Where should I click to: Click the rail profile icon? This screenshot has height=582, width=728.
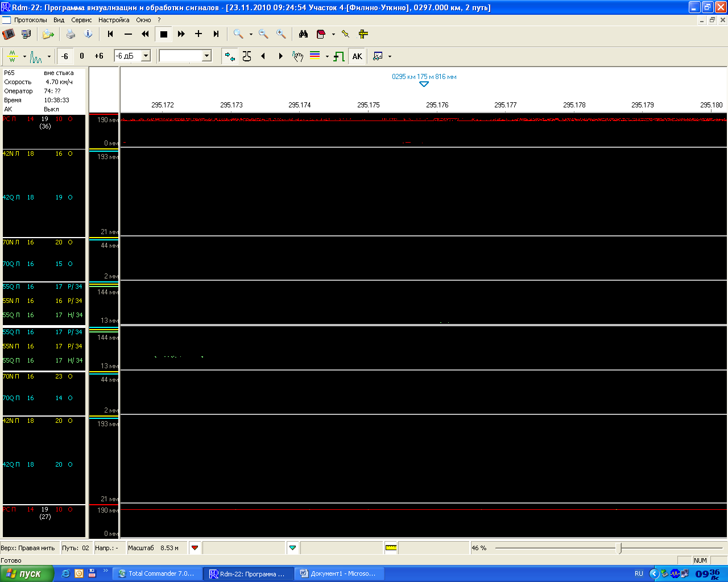tap(247, 56)
